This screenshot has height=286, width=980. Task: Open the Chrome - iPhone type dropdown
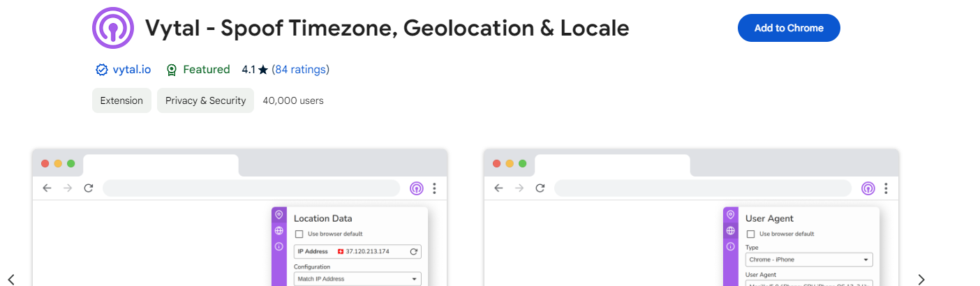pyautogui.click(x=809, y=259)
